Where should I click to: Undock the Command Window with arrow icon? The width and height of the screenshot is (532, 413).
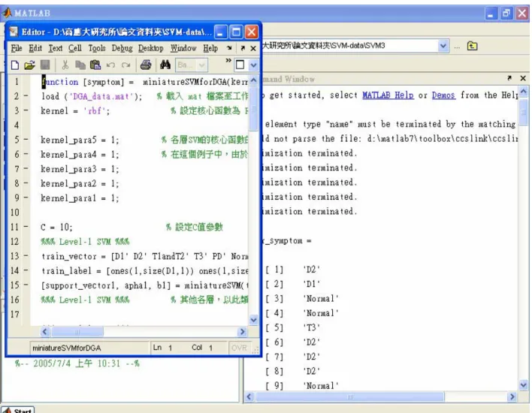pos(509,78)
